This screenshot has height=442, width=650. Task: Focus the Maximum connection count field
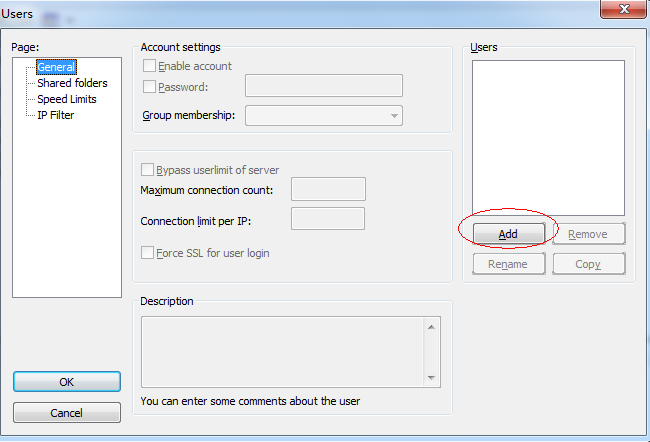tap(328, 189)
